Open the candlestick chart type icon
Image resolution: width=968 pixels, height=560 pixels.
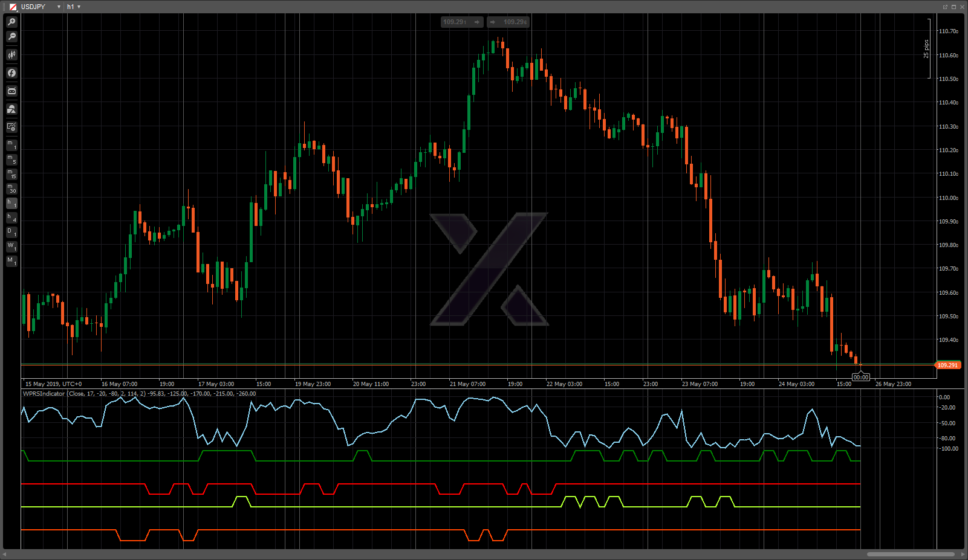11,55
